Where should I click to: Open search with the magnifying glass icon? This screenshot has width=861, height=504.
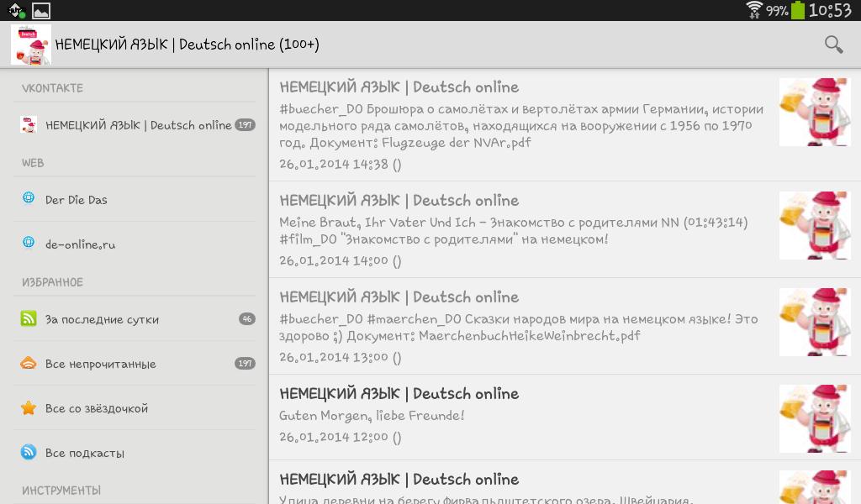[x=833, y=43]
